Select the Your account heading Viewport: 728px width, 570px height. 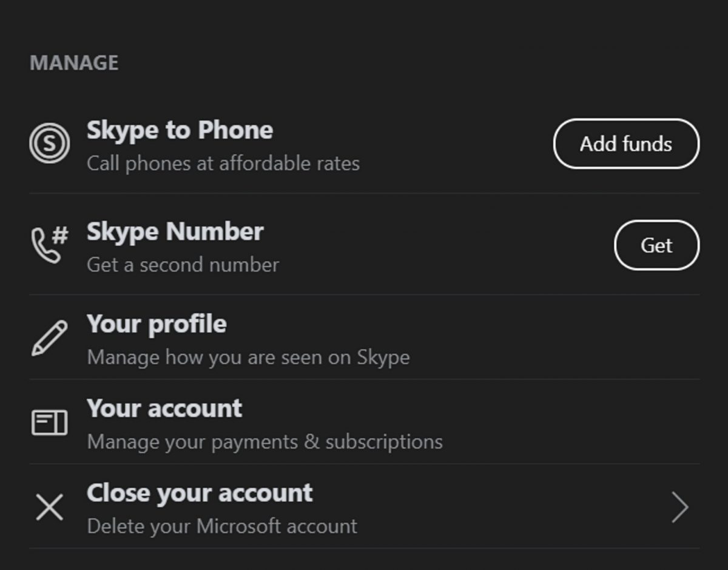164,409
